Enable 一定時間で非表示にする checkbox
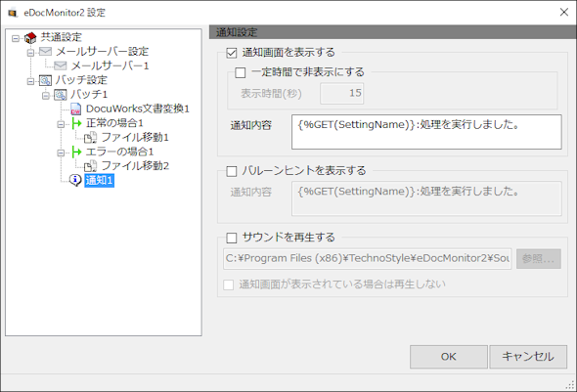The width and height of the screenshot is (577, 392). point(241,72)
